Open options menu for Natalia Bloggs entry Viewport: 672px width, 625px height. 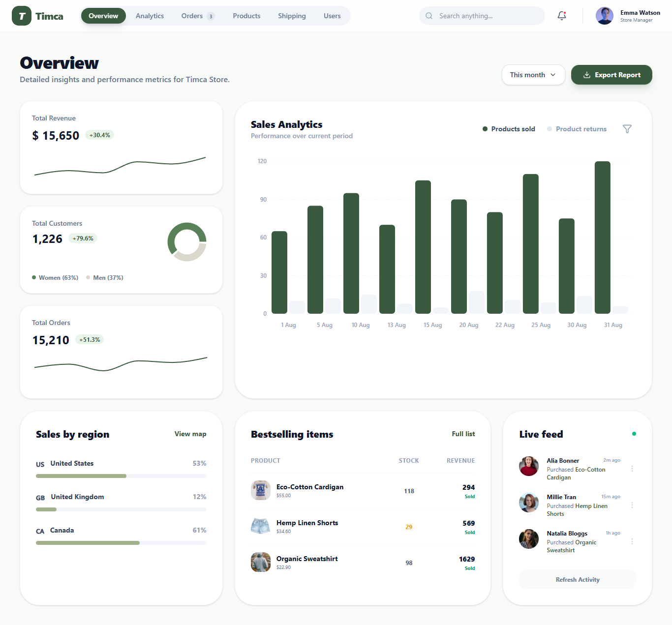[x=632, y=541]
